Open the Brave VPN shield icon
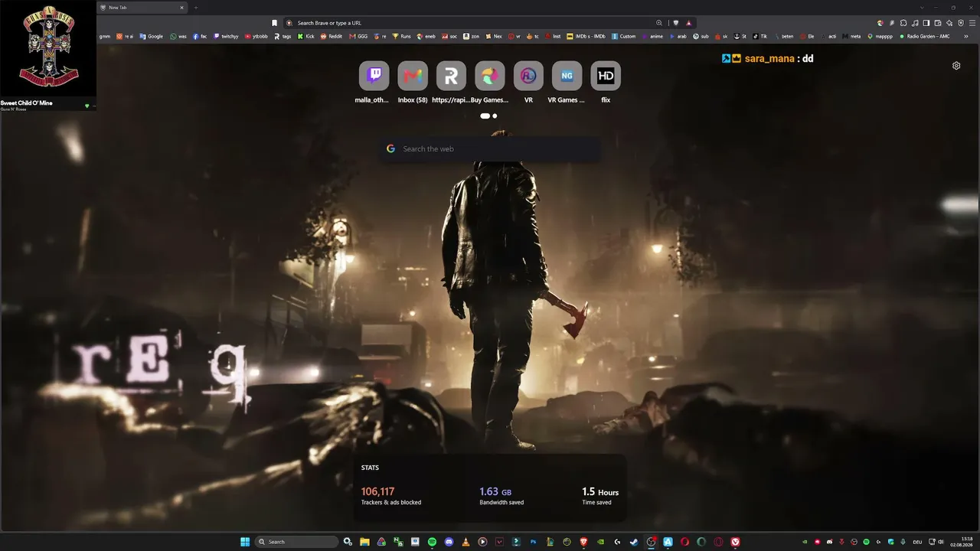Viewport: 980px width, 551px height. tap(961, 23)
